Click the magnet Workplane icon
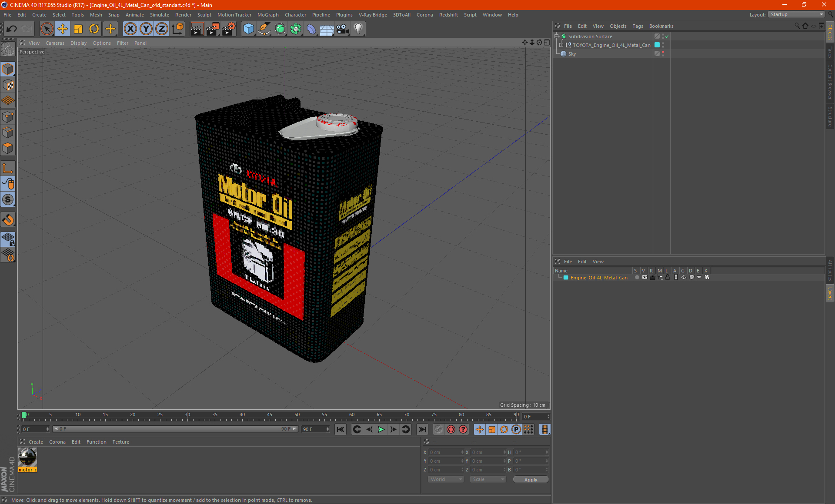Image resolution: width=835 pixels, height=504 pixels. coord(8,220)
